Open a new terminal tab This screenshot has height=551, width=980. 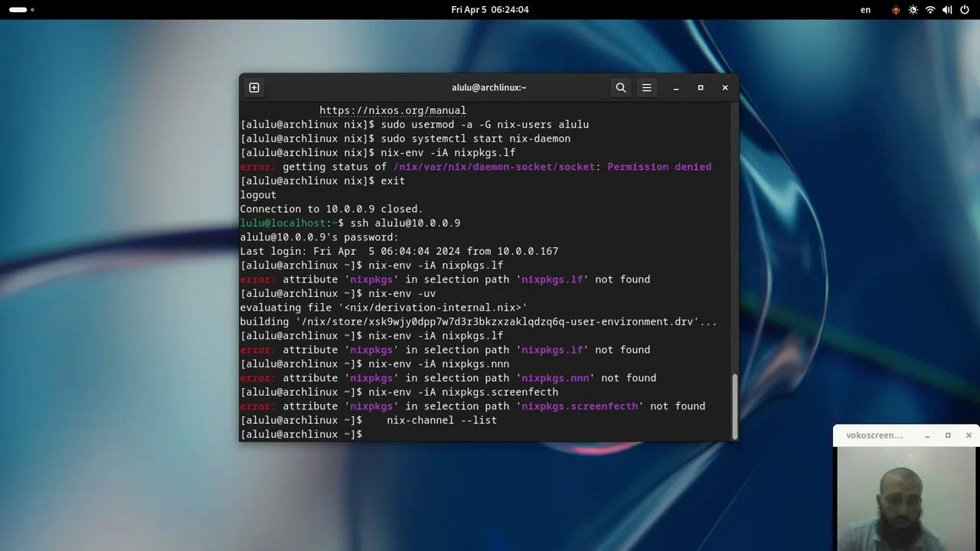click(253, 87)
